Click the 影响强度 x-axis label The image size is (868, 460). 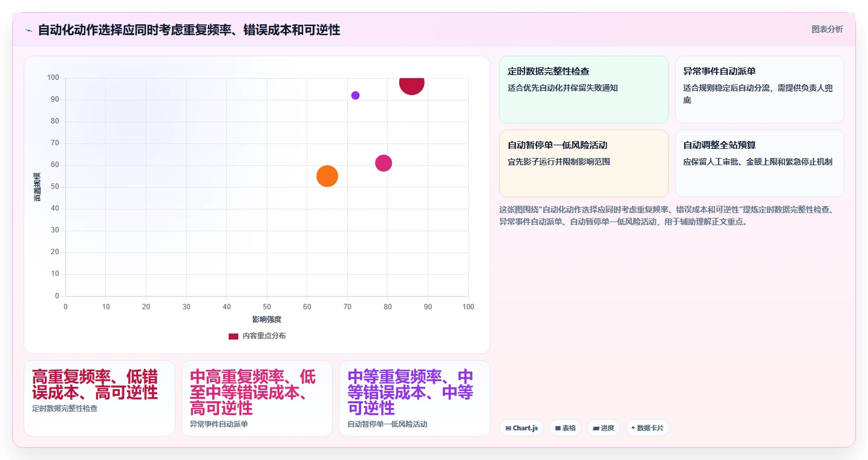267,319
